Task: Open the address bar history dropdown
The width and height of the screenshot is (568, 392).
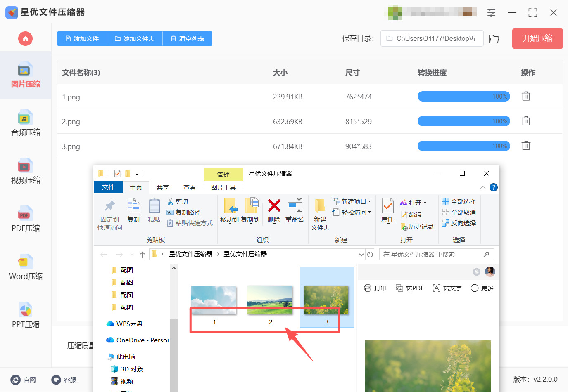Action: [361, 255]
